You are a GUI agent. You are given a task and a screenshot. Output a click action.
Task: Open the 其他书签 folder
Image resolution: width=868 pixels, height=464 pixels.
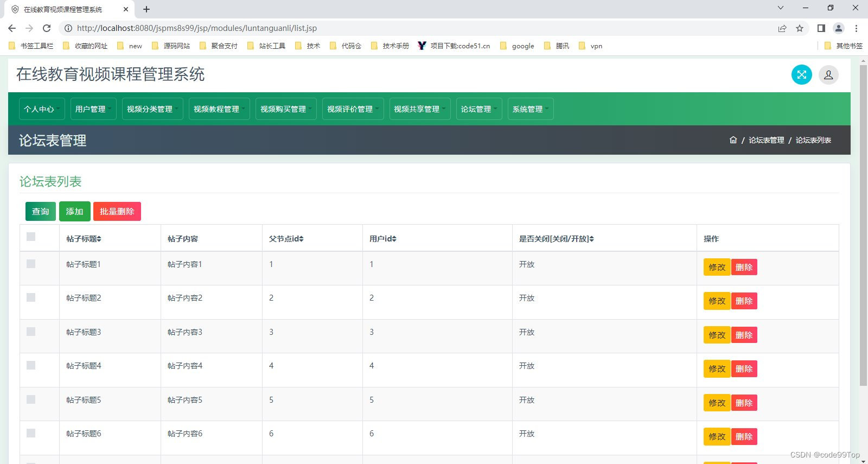[x=843, y=46]
